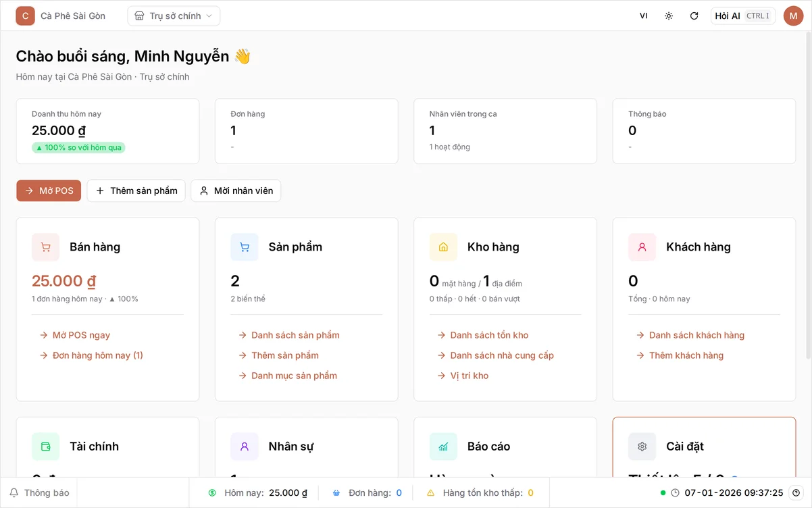Click the Mở POS button
This screenshot has width=812, height=508.
[49, 190]
